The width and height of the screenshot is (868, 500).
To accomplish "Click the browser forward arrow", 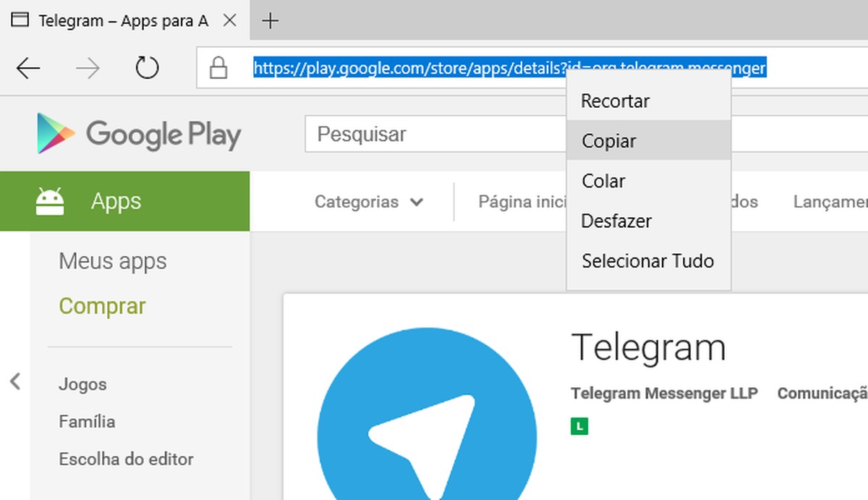I will 87,67.
